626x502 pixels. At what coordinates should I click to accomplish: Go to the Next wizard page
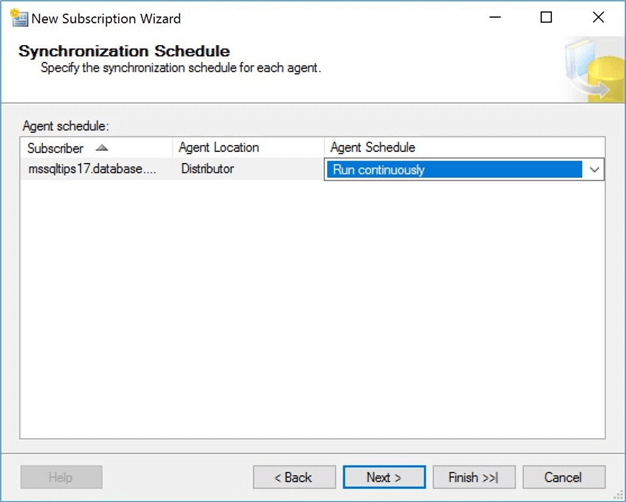(384, 477)
